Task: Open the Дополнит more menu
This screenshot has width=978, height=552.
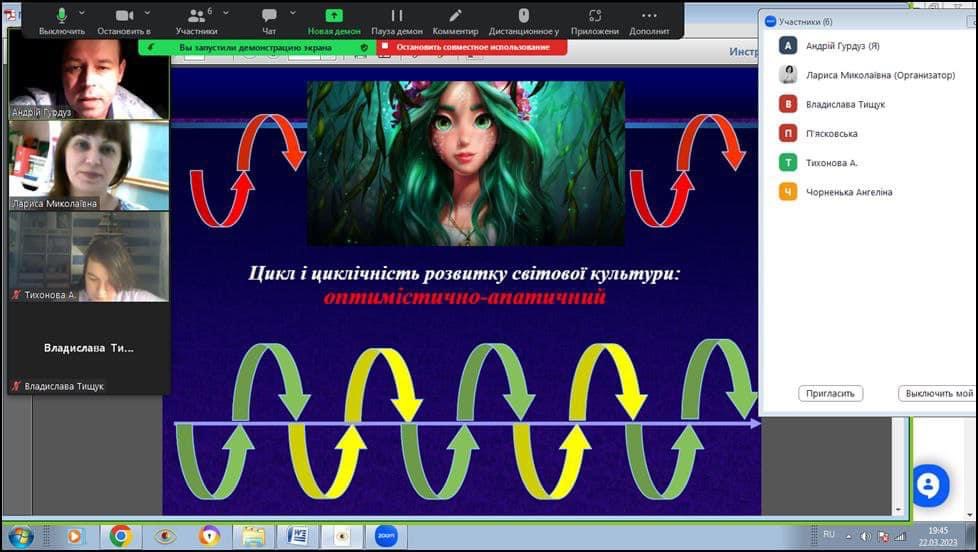Action: coord(649,21)
